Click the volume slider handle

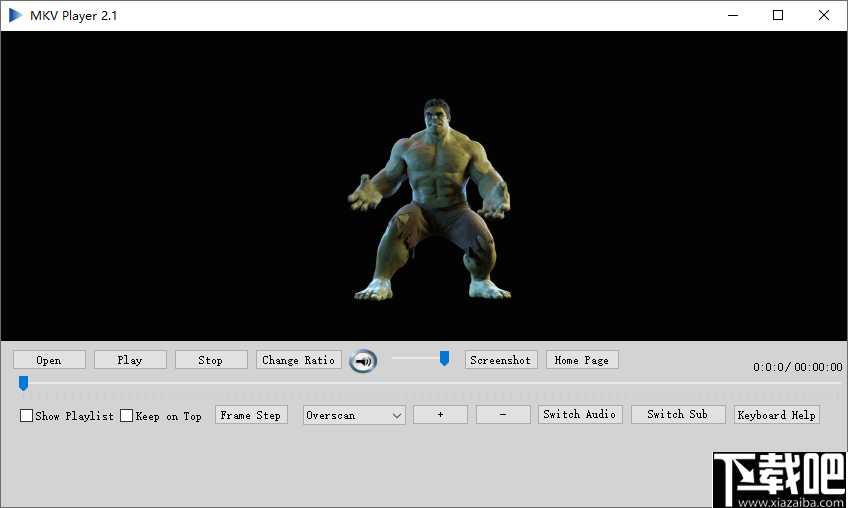444,358
